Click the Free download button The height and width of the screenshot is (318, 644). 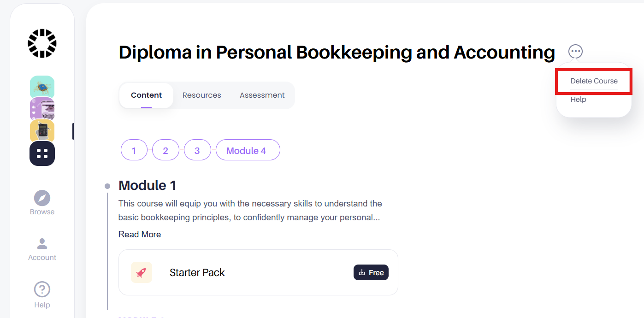point(371,272)
